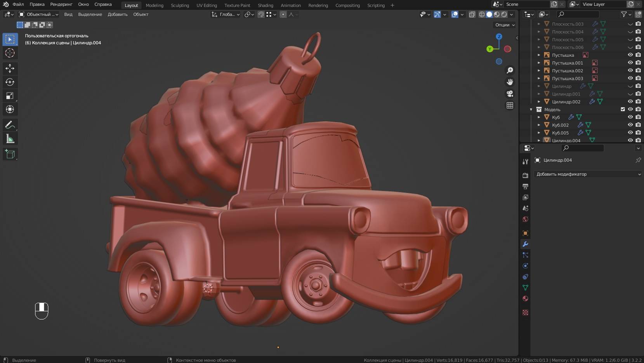Activate the Scale tool
The height and width of the screenshot is (363, 644).
pos(10,96)
